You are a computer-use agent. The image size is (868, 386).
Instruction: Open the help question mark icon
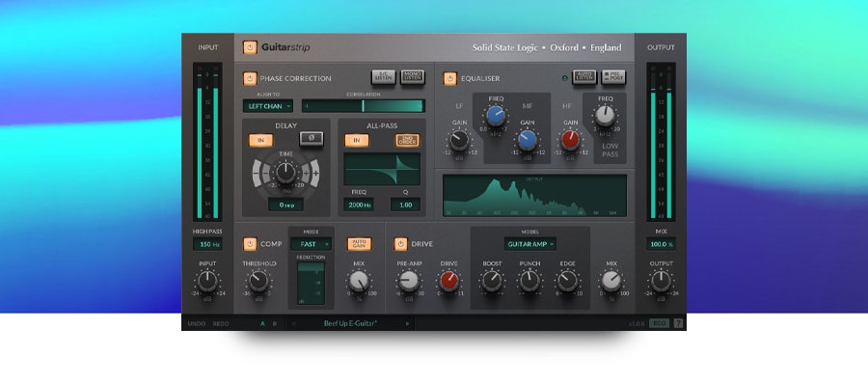pyautogui.click(x=678, y=323)
